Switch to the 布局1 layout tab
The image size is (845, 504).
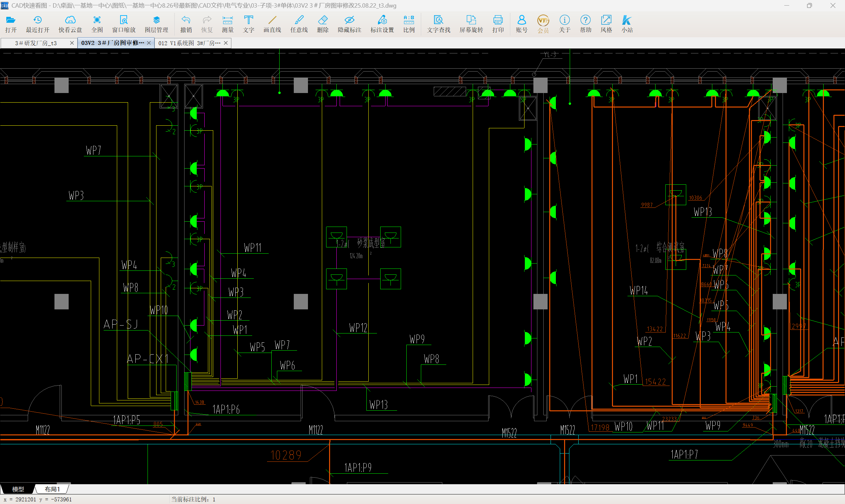[x=52, y=489]
